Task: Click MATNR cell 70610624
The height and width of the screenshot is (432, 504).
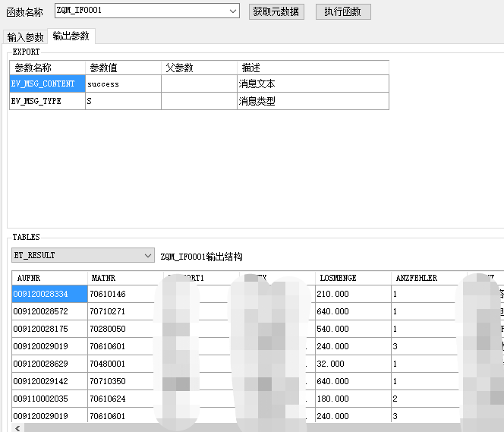Action: point(125,399)
